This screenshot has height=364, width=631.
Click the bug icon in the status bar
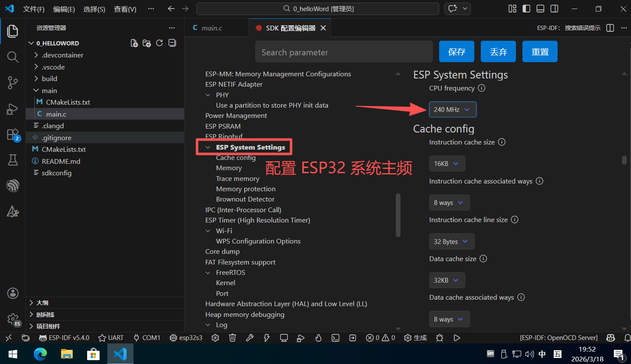440,338
